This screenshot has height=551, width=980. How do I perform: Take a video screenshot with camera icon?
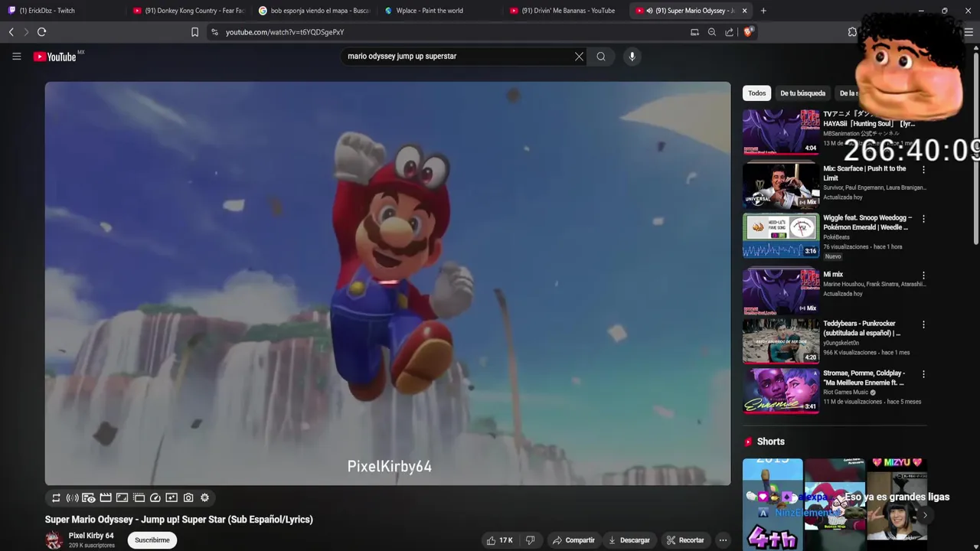tap(188, 497)
